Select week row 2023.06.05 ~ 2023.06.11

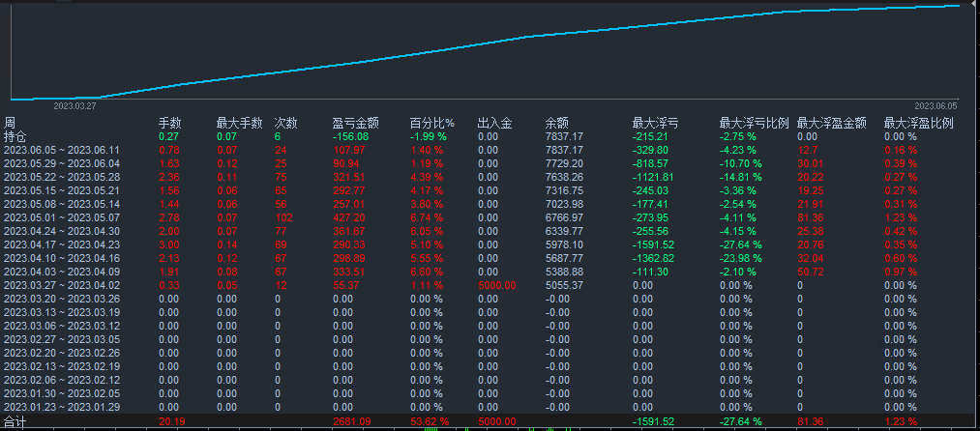(61, 150)
